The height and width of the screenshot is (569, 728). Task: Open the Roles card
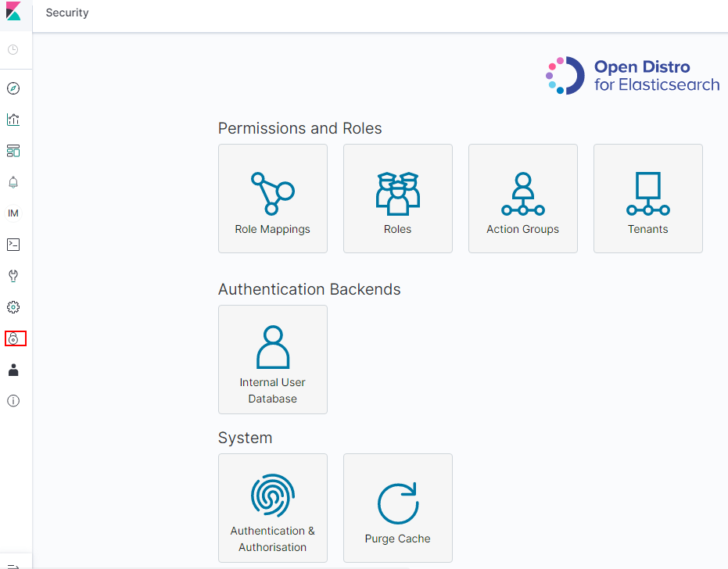[x=397, y=199]
